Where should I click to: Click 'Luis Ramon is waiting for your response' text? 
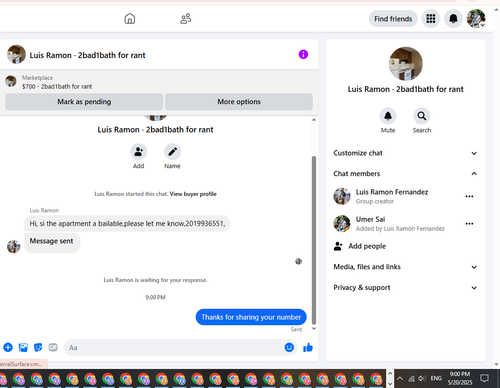click(x=155, y=280)
